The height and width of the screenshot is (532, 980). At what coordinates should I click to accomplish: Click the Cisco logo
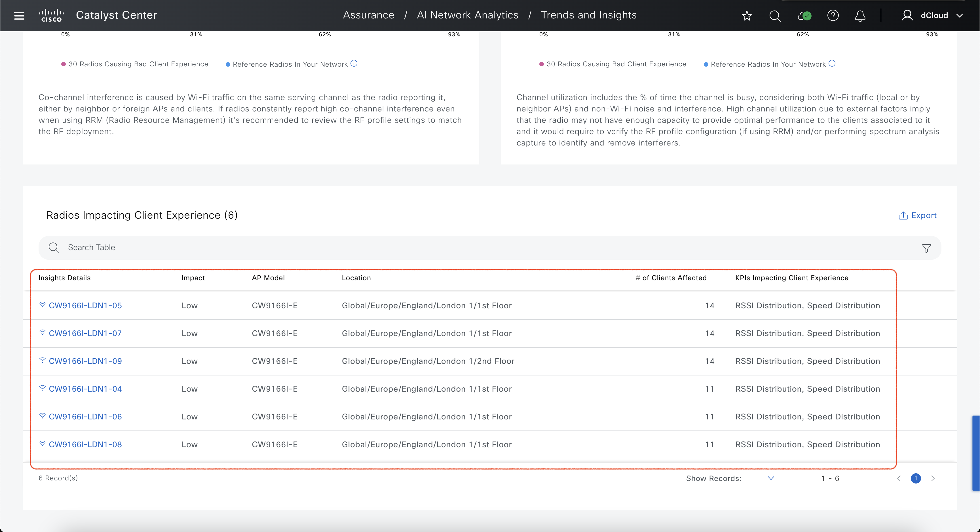pos(51,15)
